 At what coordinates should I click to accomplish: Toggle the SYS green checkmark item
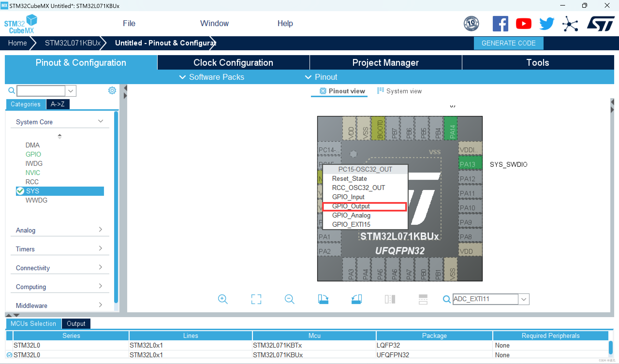pos(20,191)
